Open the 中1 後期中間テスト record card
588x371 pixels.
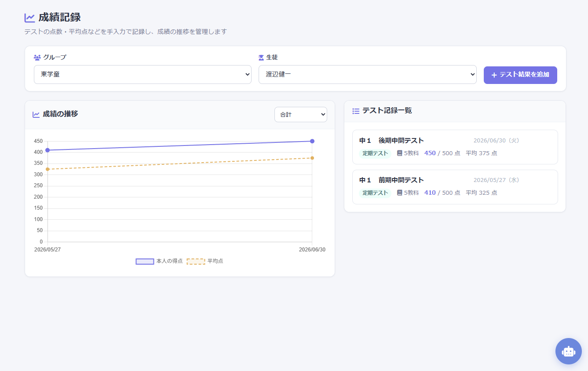[x=455, y=147]
